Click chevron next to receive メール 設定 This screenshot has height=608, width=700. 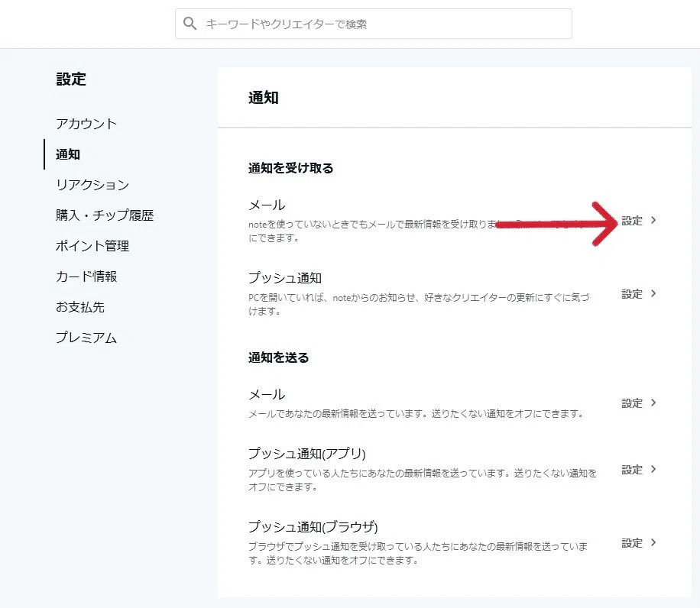[653, 220]
